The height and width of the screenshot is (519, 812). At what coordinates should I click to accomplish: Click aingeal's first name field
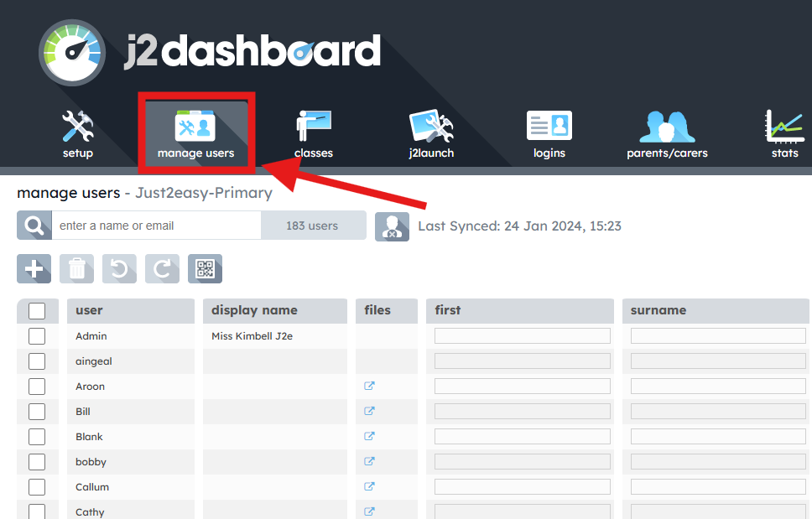pos(522,361)
